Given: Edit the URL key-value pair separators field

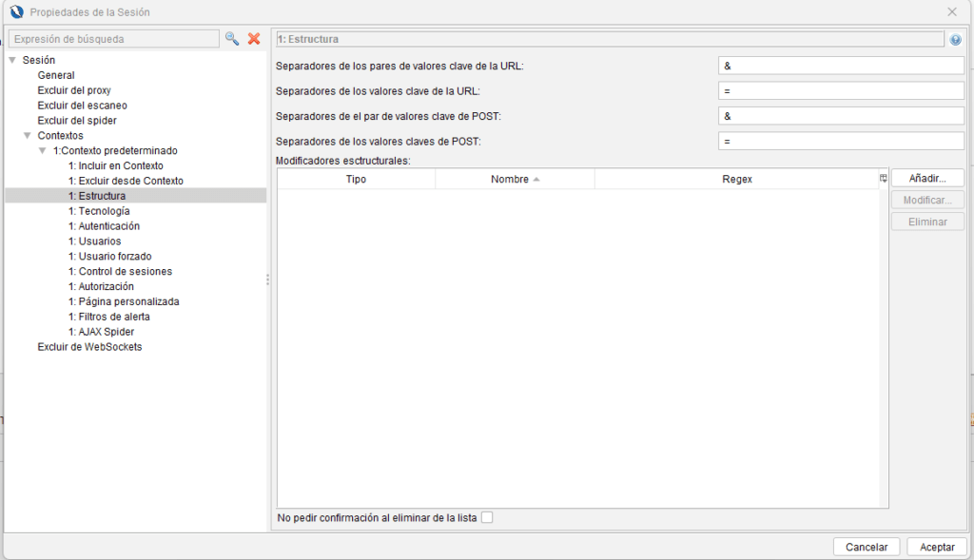Looking at the screenshot, I should [x=841, y=66].
